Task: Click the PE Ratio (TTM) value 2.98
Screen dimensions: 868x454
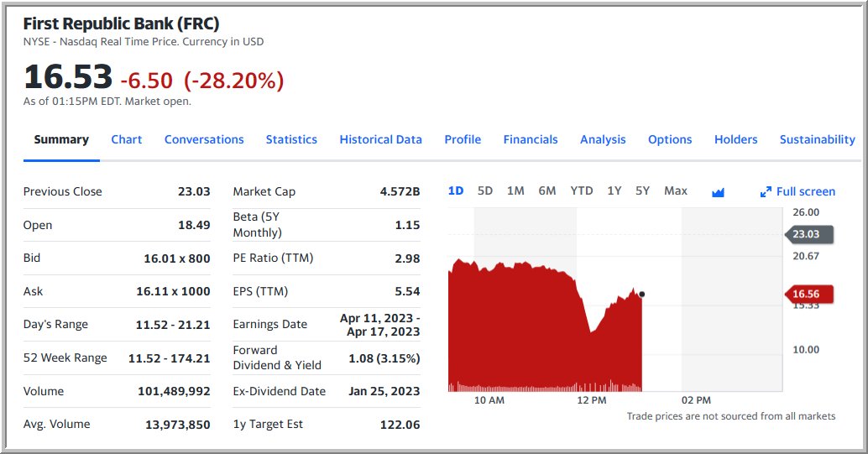Action: (407, 258)
